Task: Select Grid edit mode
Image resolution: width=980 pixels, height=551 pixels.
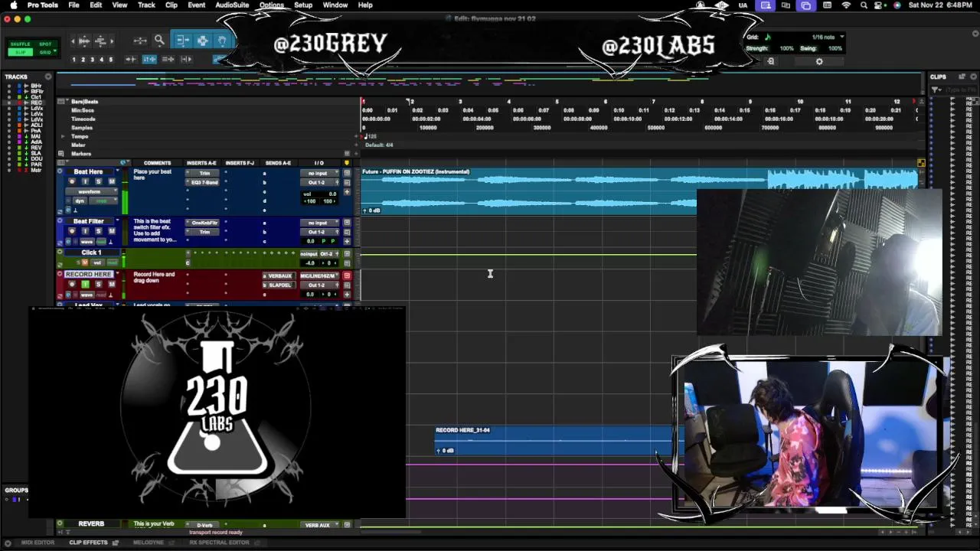Action: tap(45, 52)
